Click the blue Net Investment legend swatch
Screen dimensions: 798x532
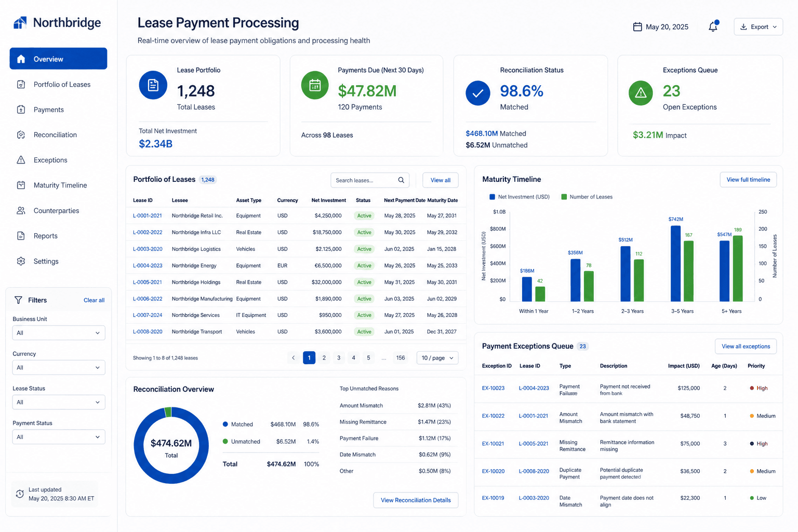(x=492, y=197)
